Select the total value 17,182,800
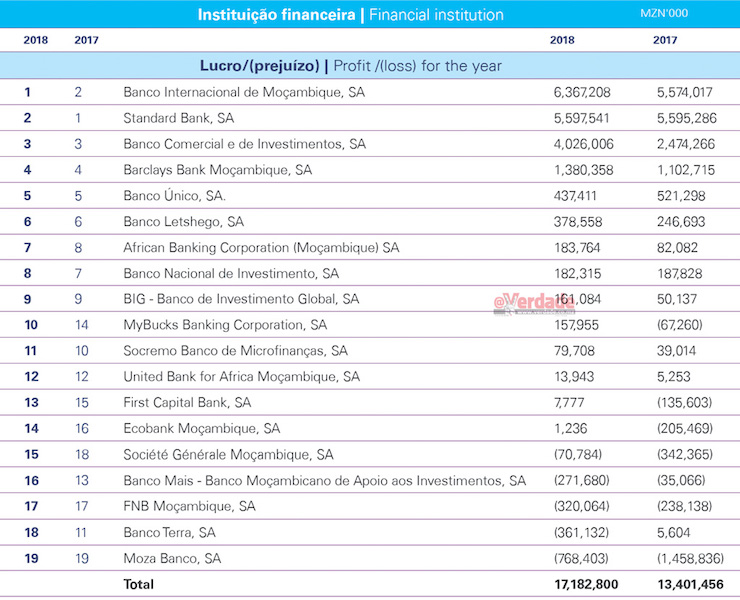This screenshot has width=740, height=600. [x=586, y=584]
